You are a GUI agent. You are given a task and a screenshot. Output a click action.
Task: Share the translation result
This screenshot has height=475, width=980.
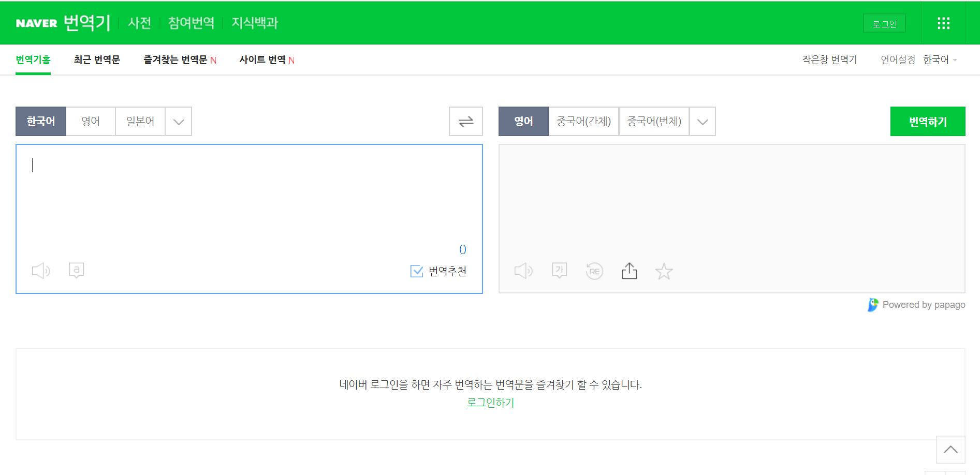point(629,270)
